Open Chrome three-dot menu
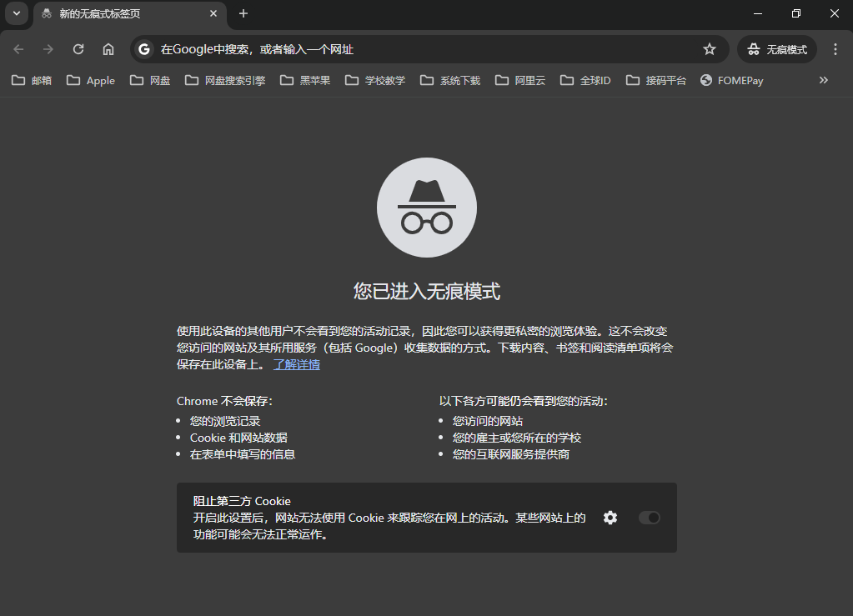This screenshot has width=853, height=616. [x=835, y=49]
